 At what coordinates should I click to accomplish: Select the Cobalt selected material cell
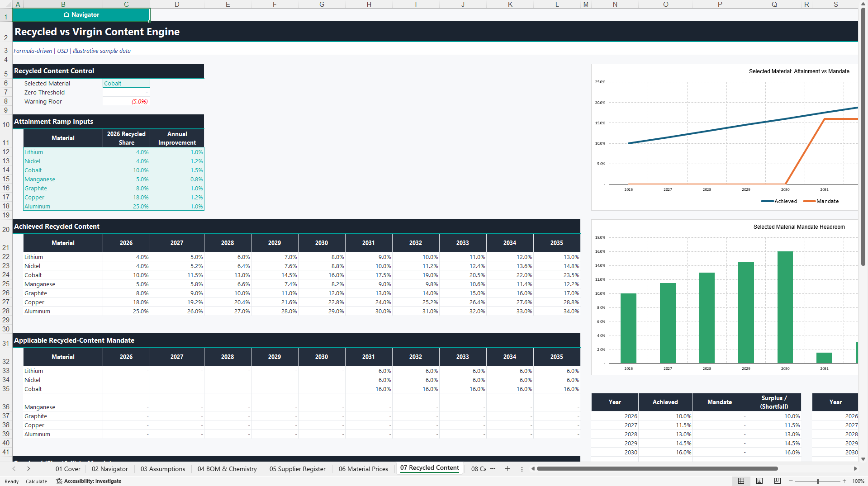(126, 83)
